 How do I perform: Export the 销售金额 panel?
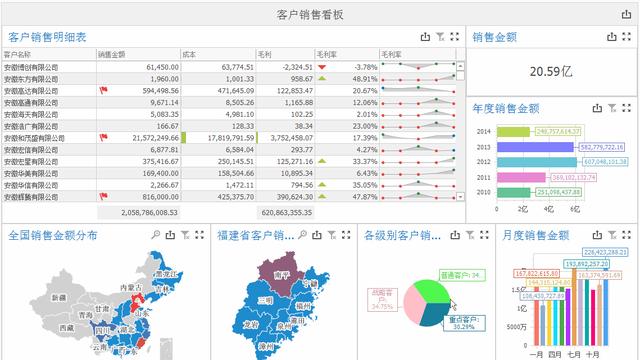tap(611, 37)
